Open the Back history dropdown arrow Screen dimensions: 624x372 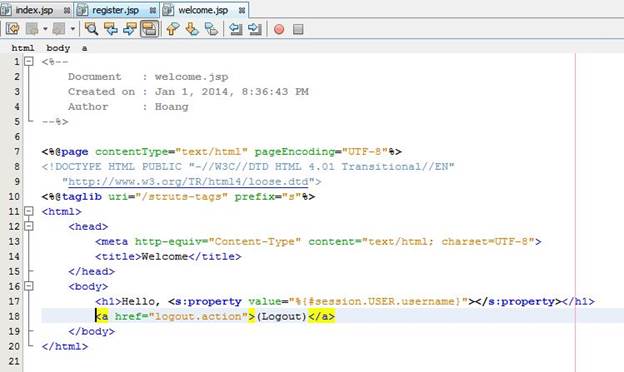45,29
